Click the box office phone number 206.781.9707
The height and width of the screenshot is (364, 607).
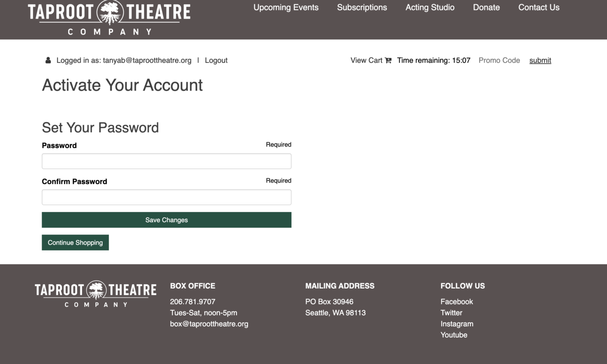193,302
